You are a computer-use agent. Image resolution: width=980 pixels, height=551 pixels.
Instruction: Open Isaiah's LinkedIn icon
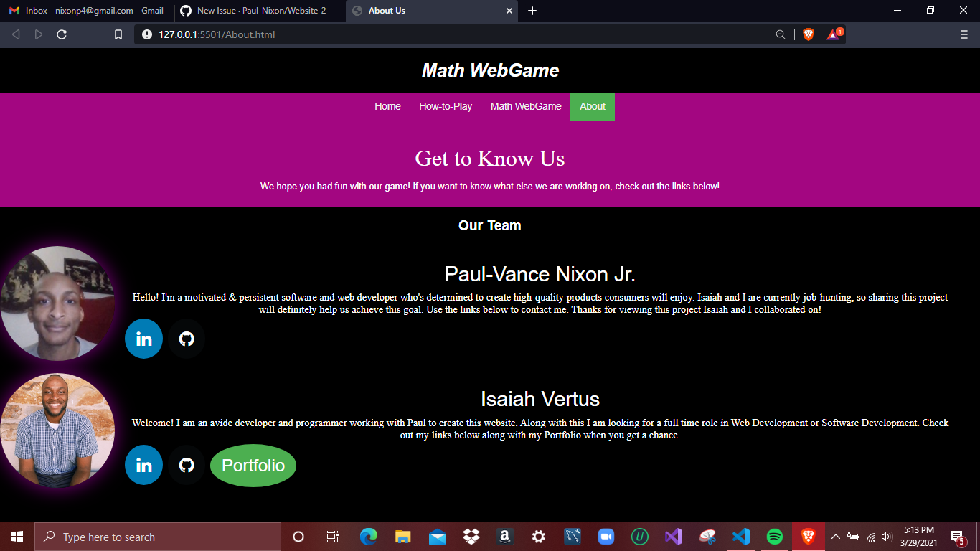click(x=143, y=465)
